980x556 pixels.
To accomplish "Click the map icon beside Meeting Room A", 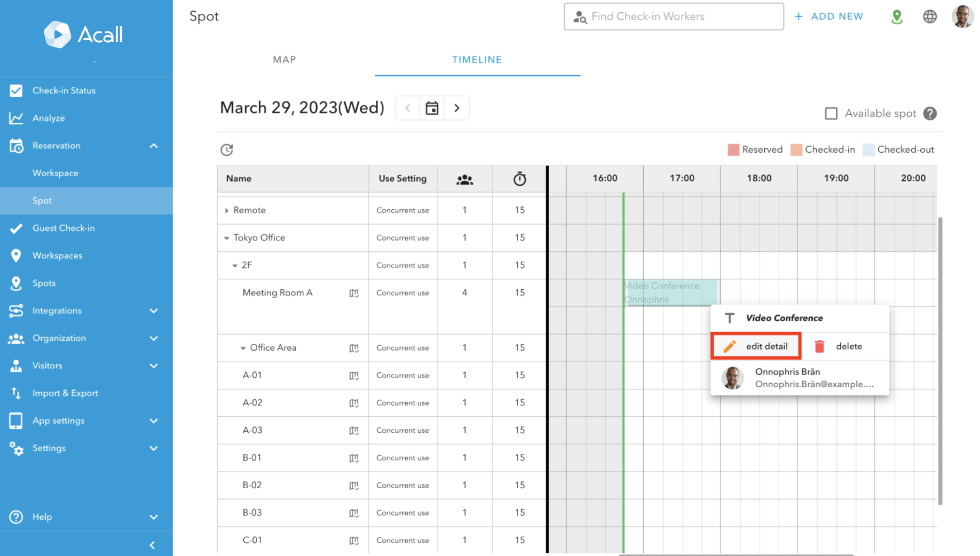I will [354, 293].
